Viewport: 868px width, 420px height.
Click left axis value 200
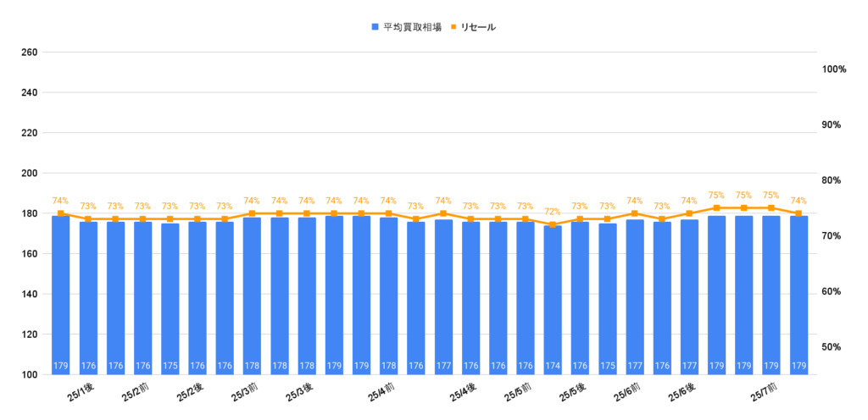[30, 174]
